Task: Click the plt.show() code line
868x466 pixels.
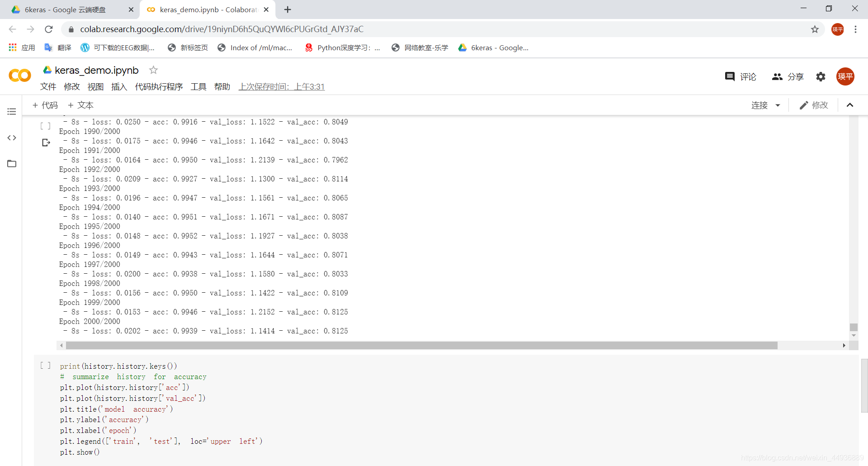Action: [x=80, y=452]
